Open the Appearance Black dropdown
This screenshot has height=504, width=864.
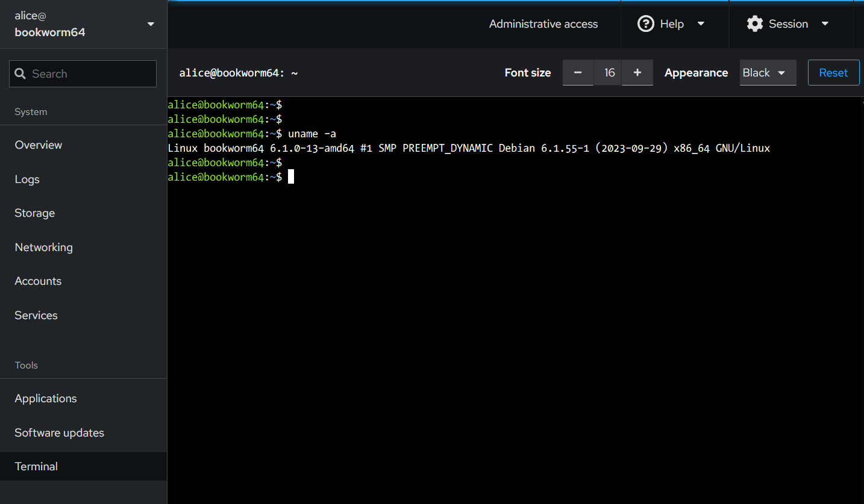(768, 73)
